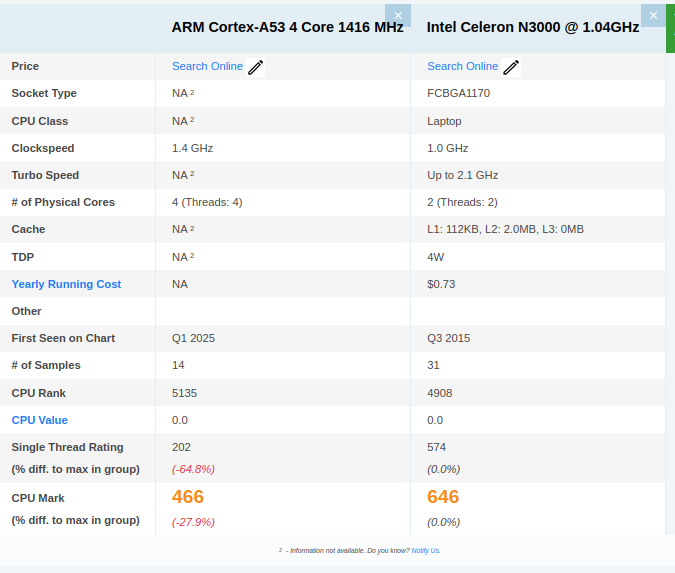Screen dimensions: 675x573
Task: Click the Notify Us link in the footnote
Action: [425, 550]
